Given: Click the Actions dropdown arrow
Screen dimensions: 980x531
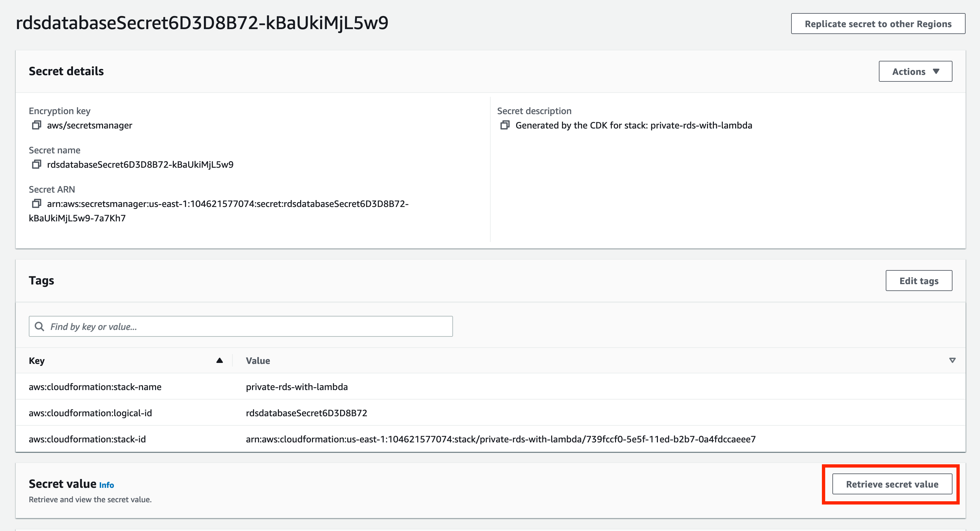Looking at the screenshot, I should click(x=936, y=72).
